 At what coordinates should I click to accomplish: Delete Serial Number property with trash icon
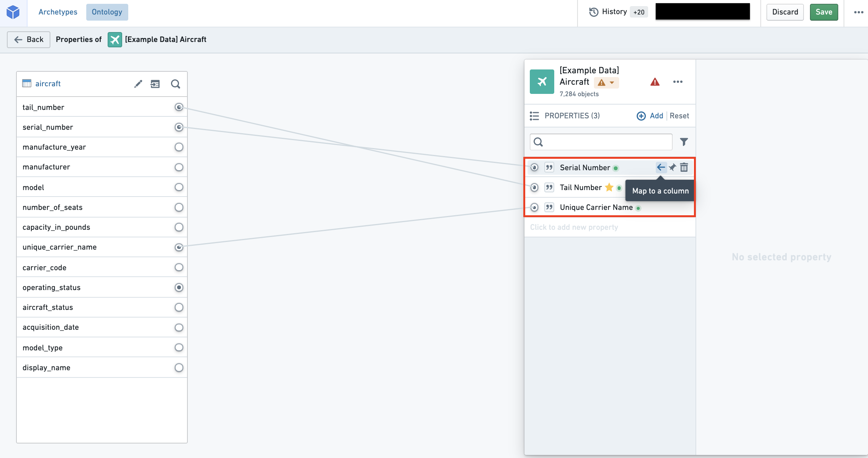click(x=684, y=167)
